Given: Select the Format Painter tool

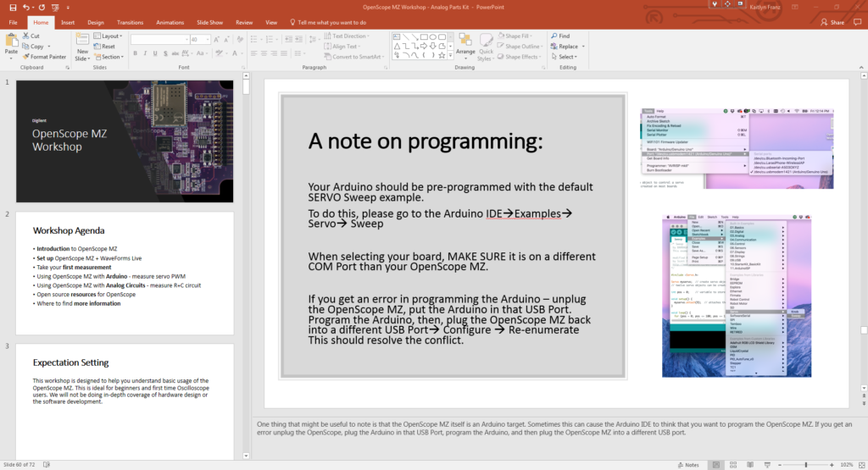Looking at the screenshot, I should click(x=44, y=57).
